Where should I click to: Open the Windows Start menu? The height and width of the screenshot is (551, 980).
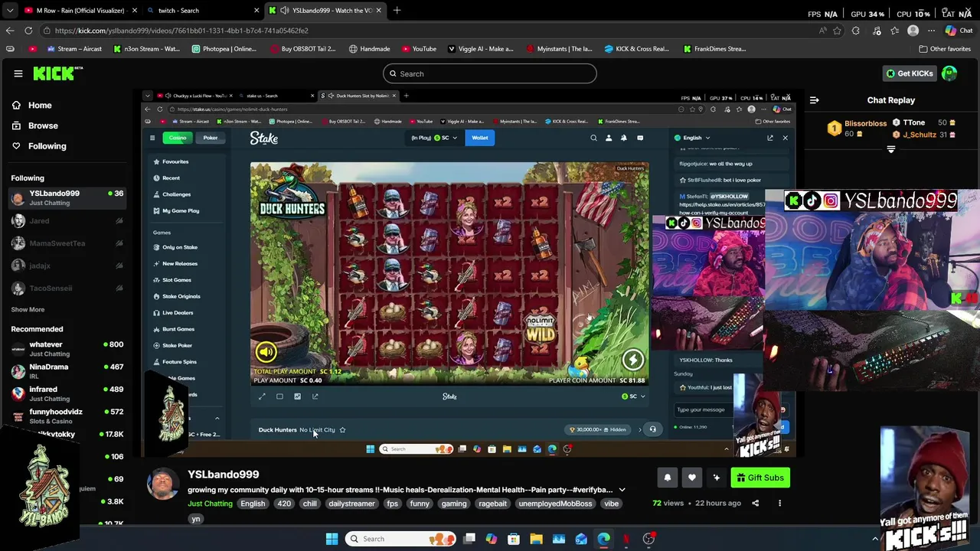332,539
